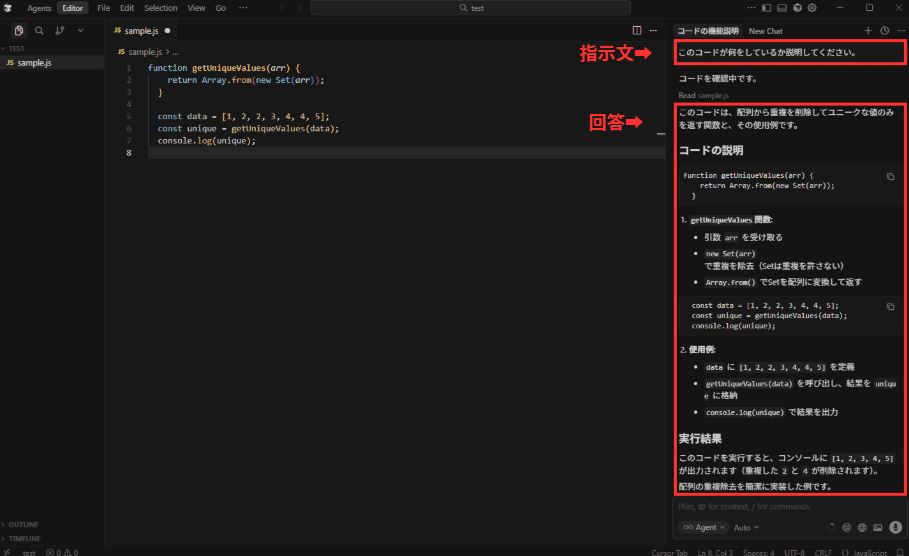Click the breadcrumb ellipsis after sample.js
This screenshot has height=556, width=909.
pos(176,52)
